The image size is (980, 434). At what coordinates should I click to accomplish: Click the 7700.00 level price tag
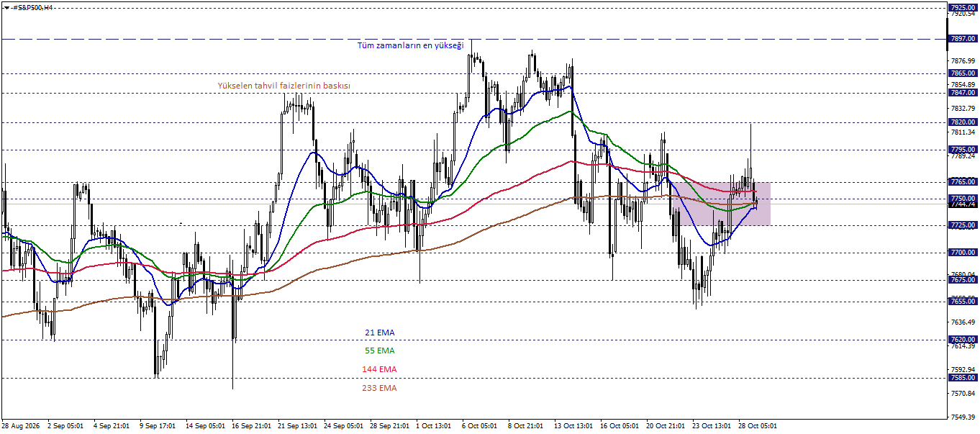(963, 253)
